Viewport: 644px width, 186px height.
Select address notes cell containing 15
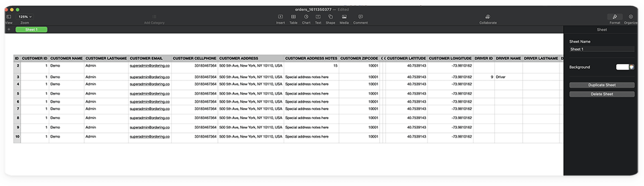pyautogui.click(x=311, y=67)
